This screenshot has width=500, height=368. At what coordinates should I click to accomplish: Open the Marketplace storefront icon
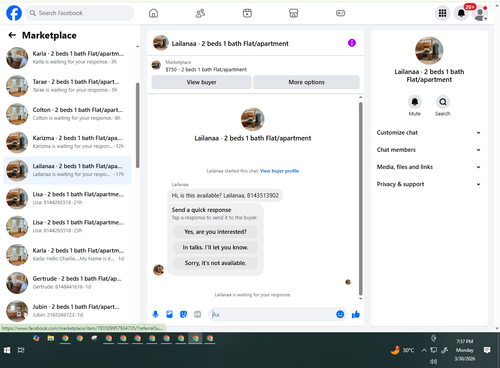coord(294,13)
